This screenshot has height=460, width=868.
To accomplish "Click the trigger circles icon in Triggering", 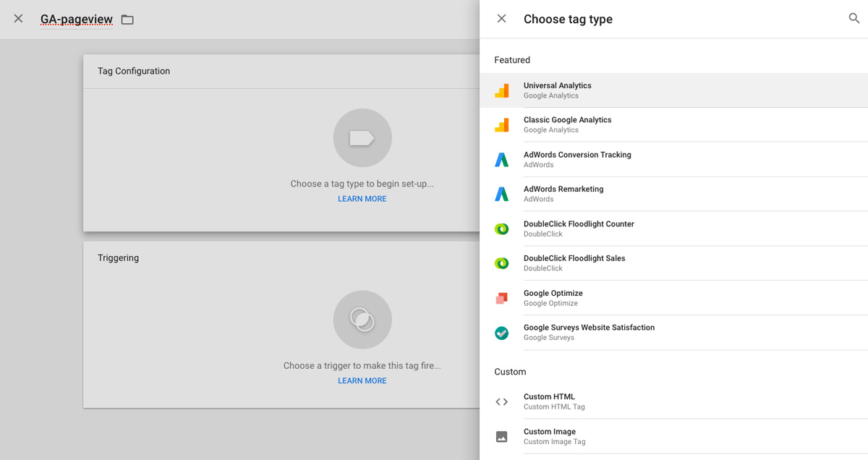I will [x=362, y=320].
